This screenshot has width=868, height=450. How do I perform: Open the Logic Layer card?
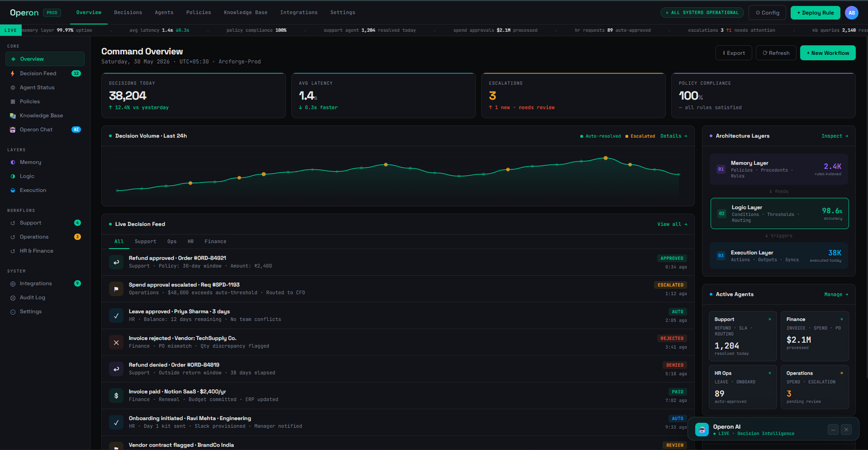coord(780,214)
